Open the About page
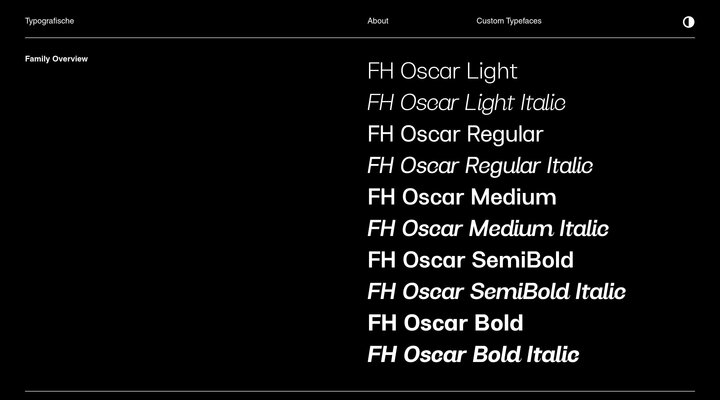Image resolution: width=720 pixels, height=400 pixels. click(x=378, y=21)
